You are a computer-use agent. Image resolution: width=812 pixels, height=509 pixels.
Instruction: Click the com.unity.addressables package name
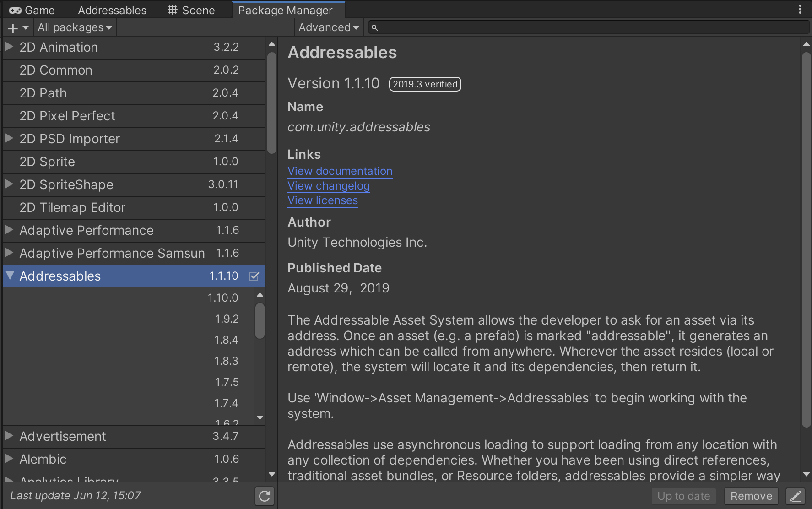[x=359, y=127]
